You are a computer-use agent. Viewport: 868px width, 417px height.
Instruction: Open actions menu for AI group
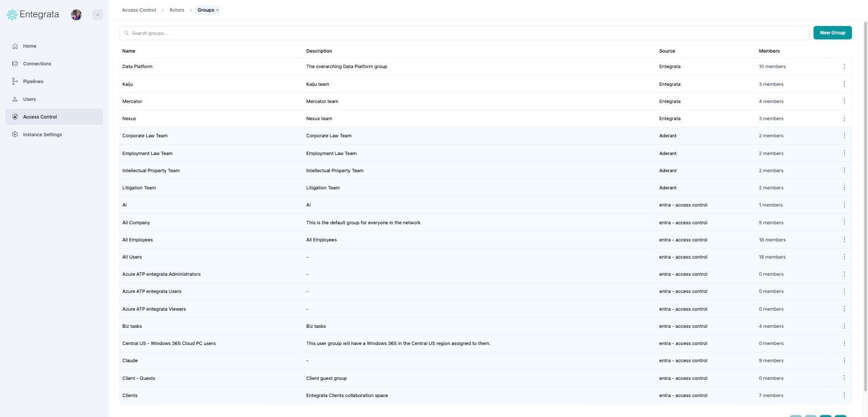click(x=844, y=205)
